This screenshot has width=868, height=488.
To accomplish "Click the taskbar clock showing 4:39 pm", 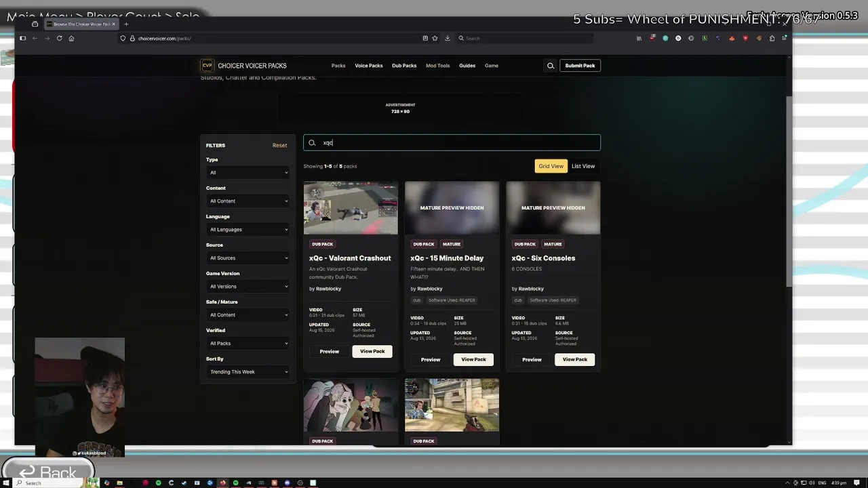I will [x=839, y=483].
